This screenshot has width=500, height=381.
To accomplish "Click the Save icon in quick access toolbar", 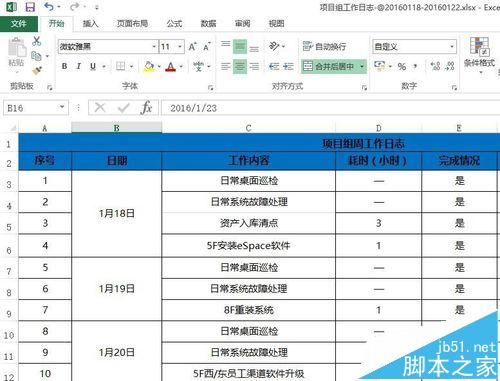I will (30, 7).
